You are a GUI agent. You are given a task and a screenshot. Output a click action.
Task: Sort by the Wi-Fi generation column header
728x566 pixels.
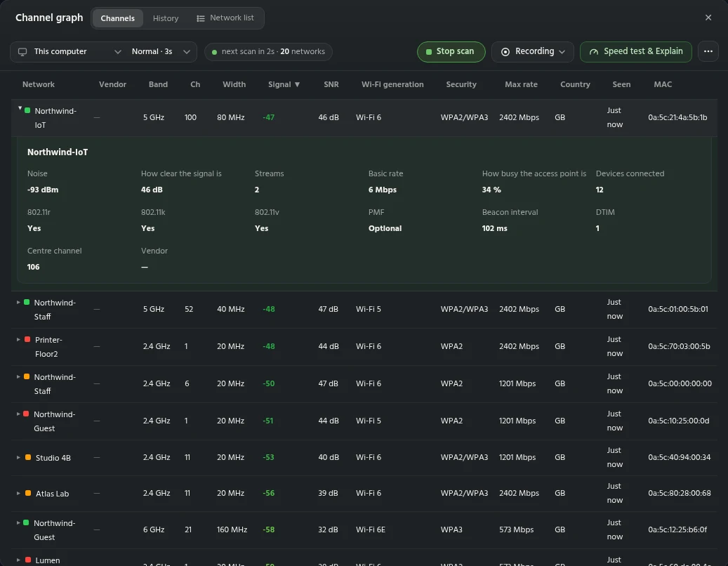pyautogui.click(x=392, y=84)
